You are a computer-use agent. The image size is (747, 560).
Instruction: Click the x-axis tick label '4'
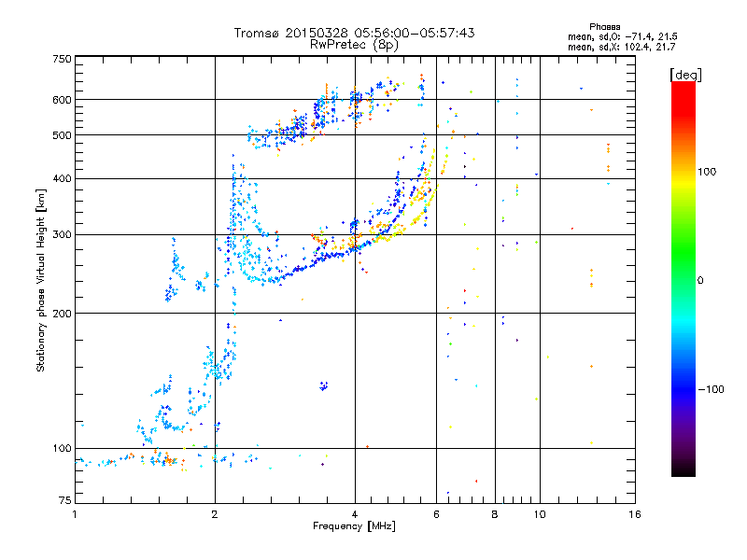coord(355,514)
